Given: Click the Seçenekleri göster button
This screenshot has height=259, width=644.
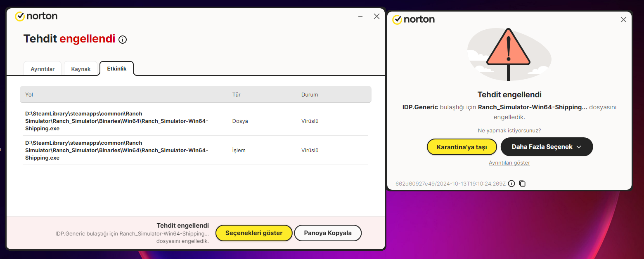Looking at the screenshot, I should pyautogui.click(x=254, y=233).
